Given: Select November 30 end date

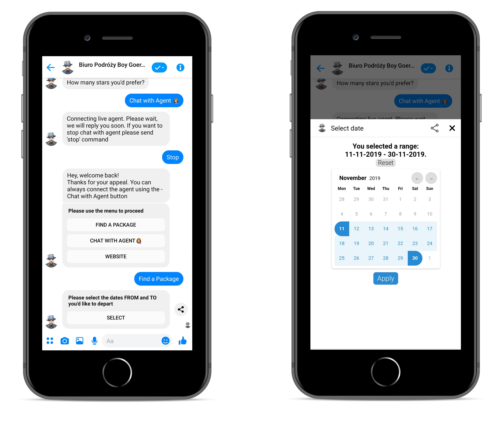Looking at the screenshot, I should [x=415, y=258].
